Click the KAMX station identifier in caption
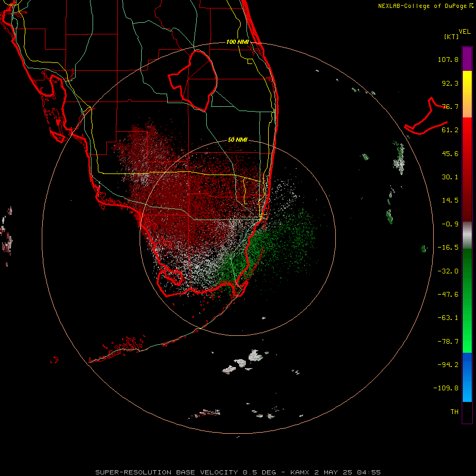This screenshot has height=476, width=476. tap(300, 472)
